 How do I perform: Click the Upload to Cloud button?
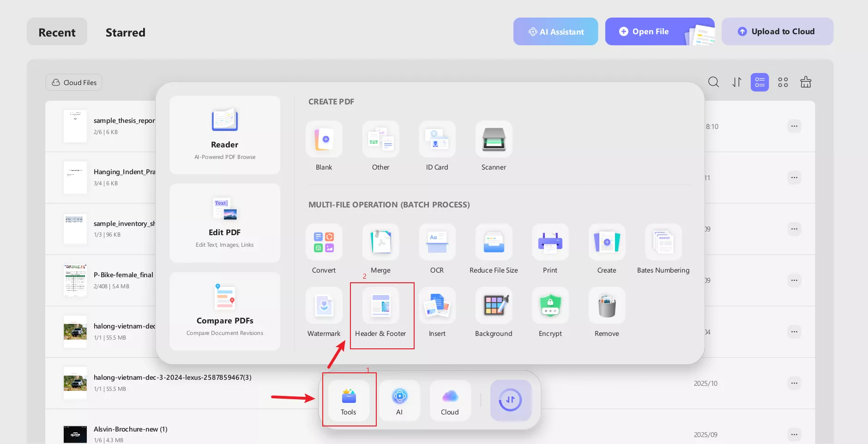777,31
